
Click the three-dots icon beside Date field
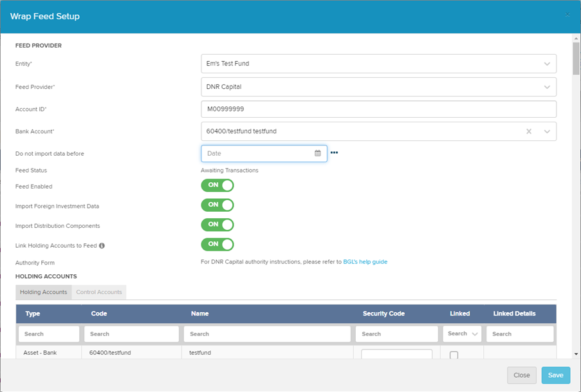pos(334,153)
